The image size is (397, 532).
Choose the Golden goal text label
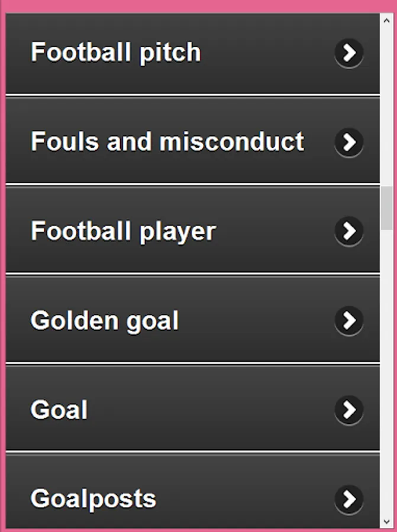point(105,321)
